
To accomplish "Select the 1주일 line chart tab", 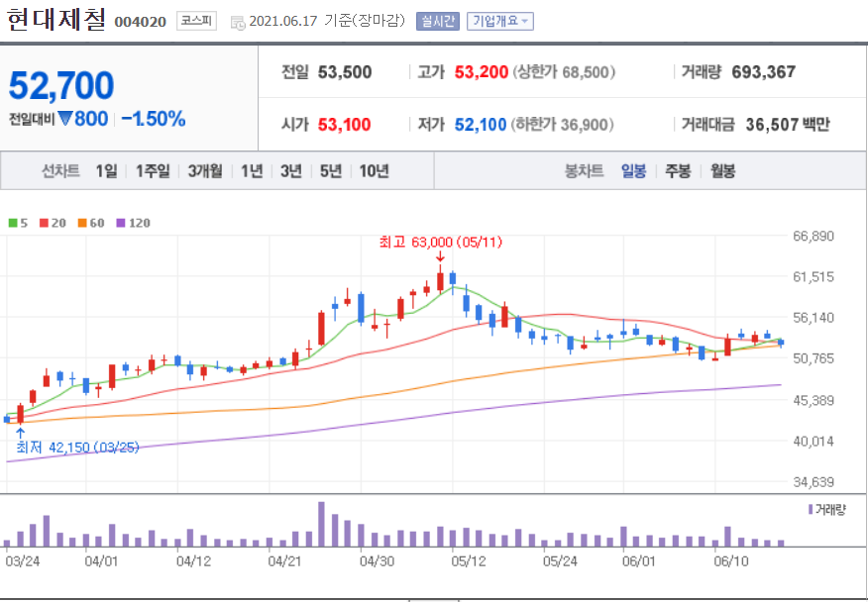I will click(153, 171).
